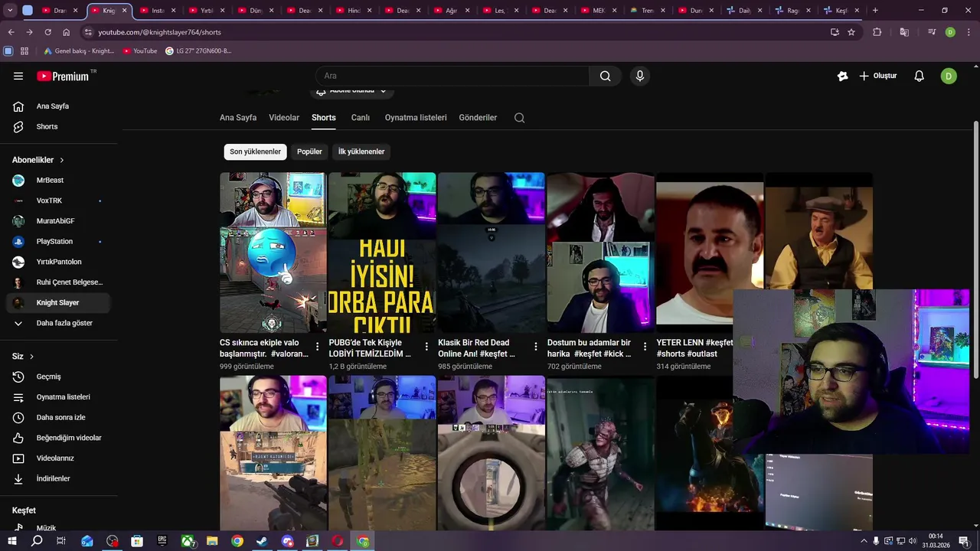This screenshot has height=551, width=980.
Task: Open Epic Games launcher from taskbar
Action: (x=162, y=541)
